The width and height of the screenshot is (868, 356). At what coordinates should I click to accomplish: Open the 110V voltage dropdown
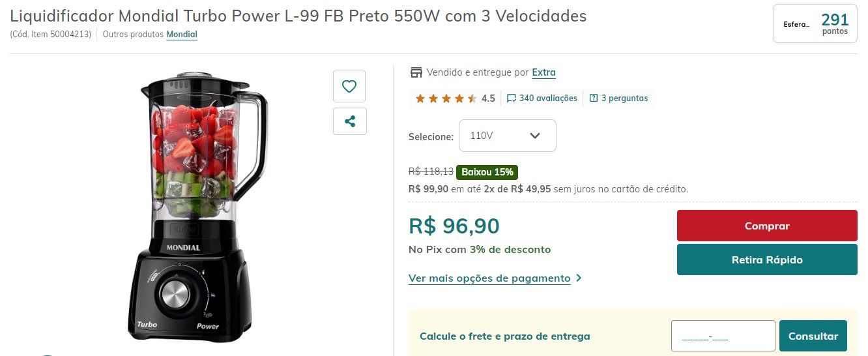508,136
